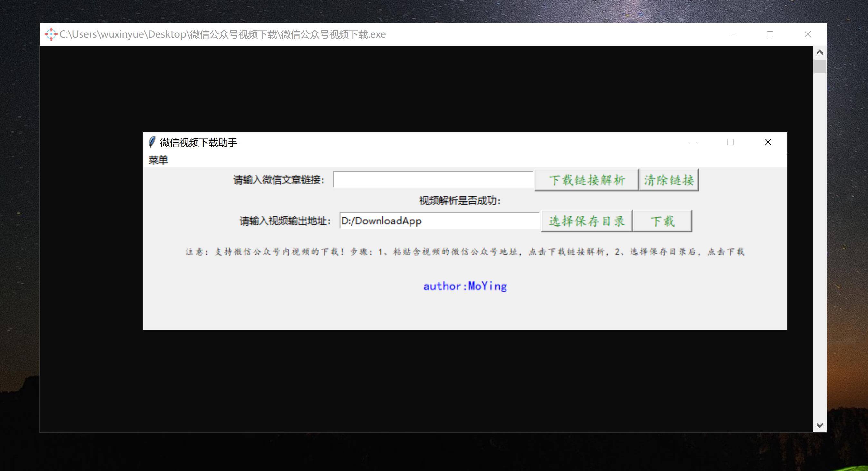Click the 选择保存目录 button
The width and height of the screenshot is (868, 471).
586,221
